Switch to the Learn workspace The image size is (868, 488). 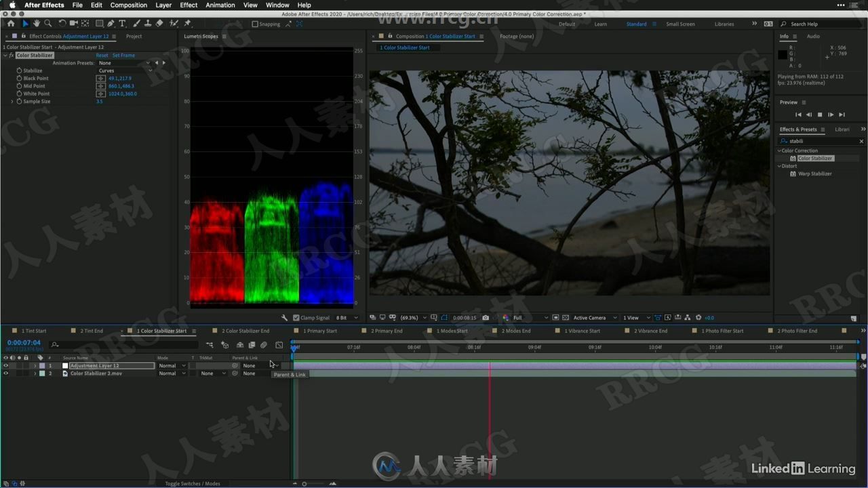click(601, 24)
